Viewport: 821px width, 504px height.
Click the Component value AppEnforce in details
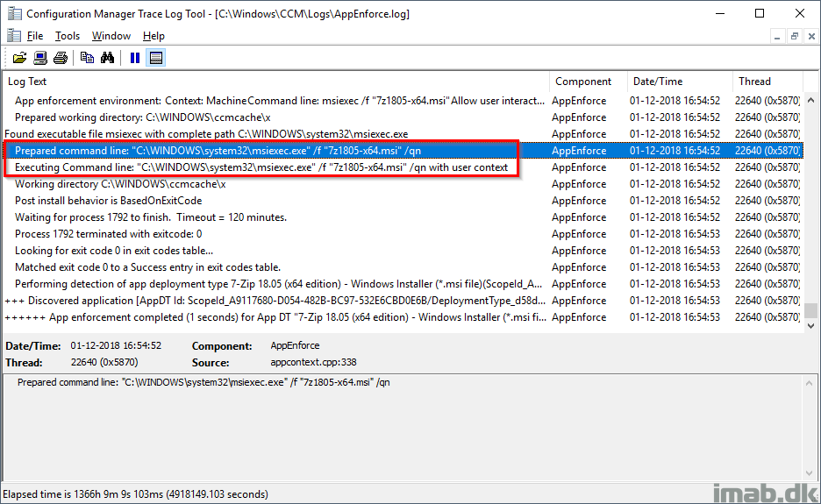click(x=295, y=345)
